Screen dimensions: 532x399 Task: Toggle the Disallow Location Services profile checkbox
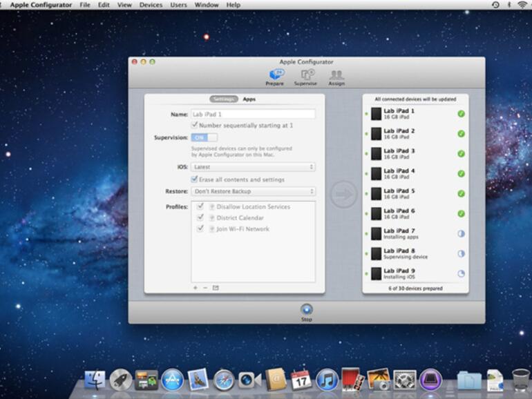(200, 206)
